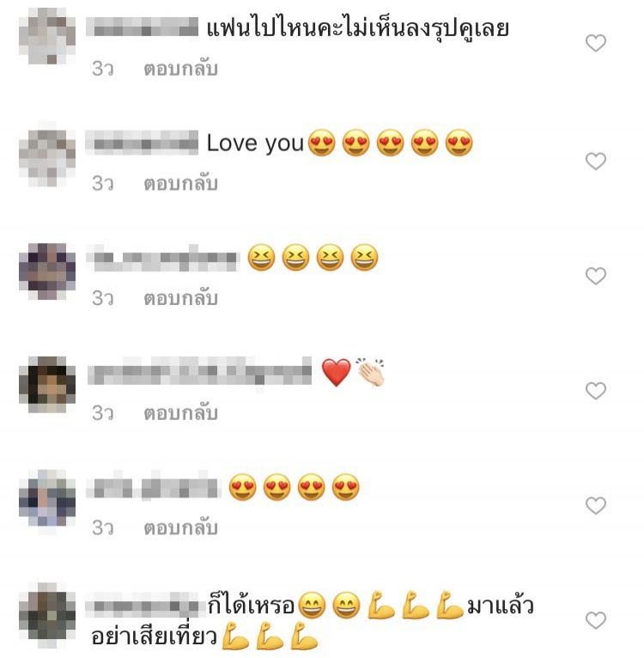Reply (ตอบกลับ) to the แฟนไปไหนคะ comment
644x658 pixels.
[181, 69]
